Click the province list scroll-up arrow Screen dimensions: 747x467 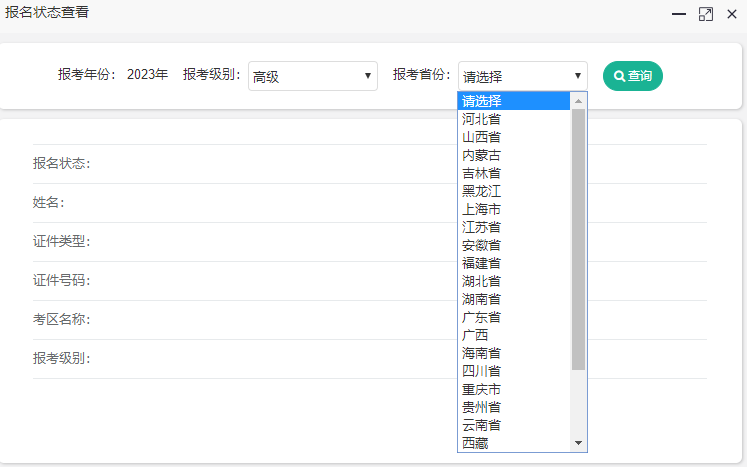(x=578, y=100)
